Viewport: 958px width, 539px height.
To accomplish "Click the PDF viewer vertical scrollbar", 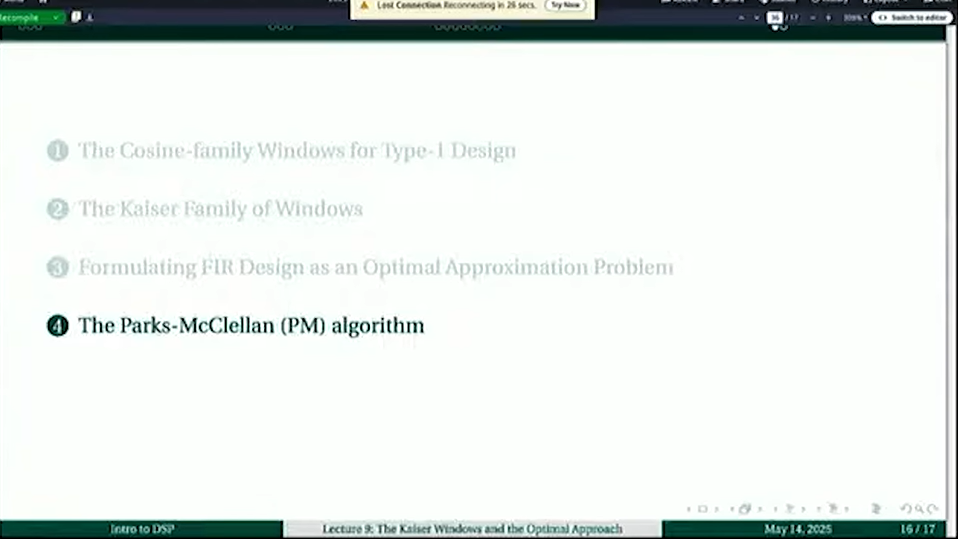I will tap(952, 280).
